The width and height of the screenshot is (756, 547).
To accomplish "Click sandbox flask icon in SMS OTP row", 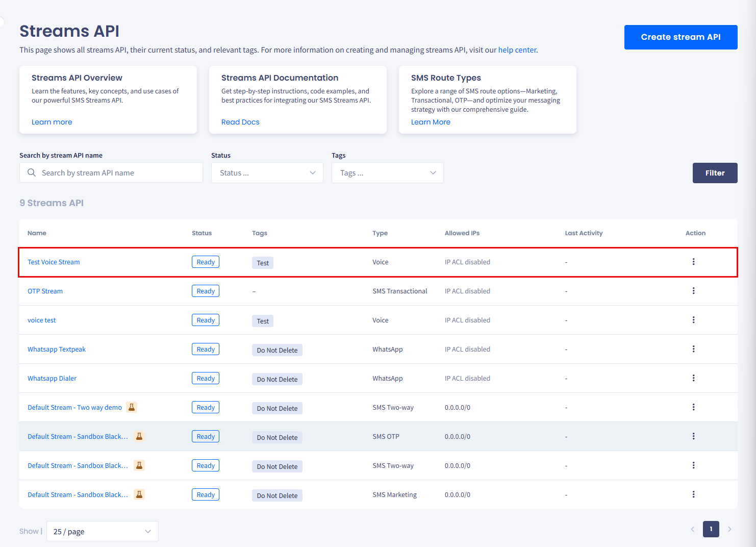I will click(139, 436).
